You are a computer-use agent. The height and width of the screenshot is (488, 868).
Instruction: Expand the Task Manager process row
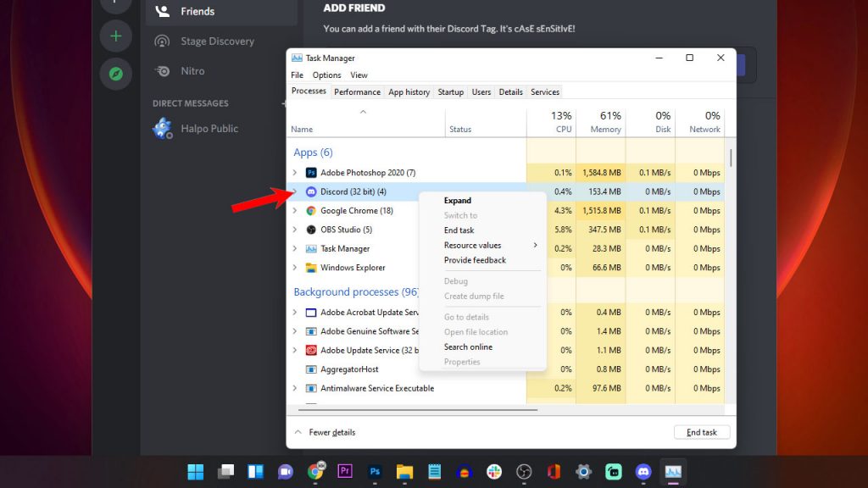[295, 248]
